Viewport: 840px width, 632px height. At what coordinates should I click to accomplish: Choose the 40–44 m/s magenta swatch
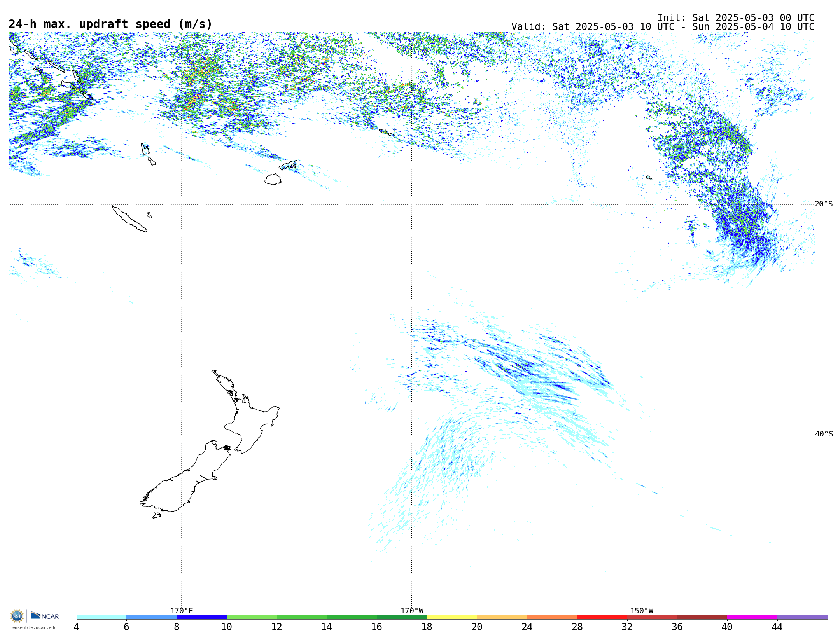[x=752, y=617]
